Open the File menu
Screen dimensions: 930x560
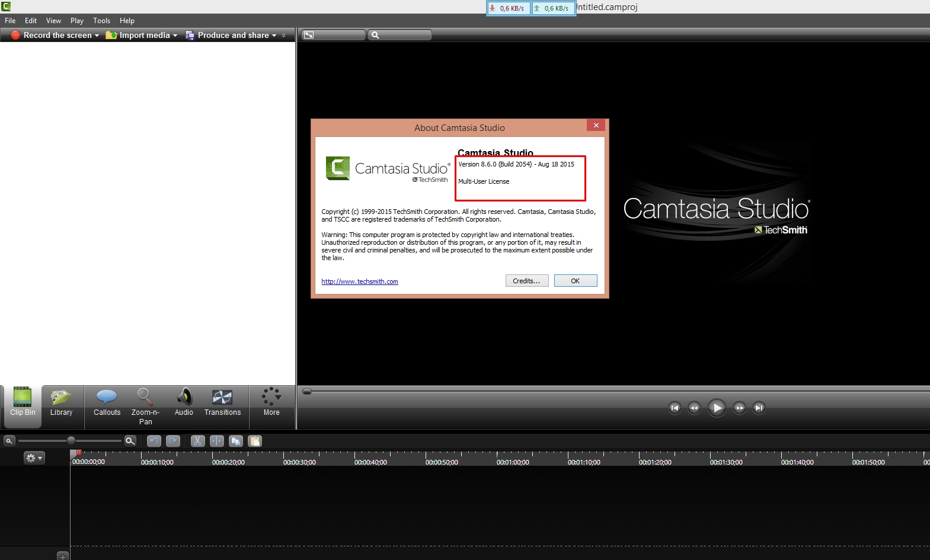10,21
